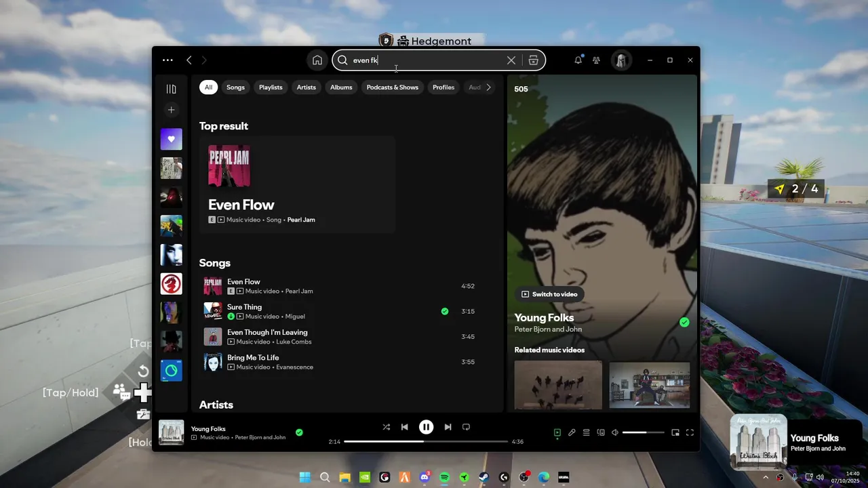Open Young Folks title in right panel

[544, 317]
